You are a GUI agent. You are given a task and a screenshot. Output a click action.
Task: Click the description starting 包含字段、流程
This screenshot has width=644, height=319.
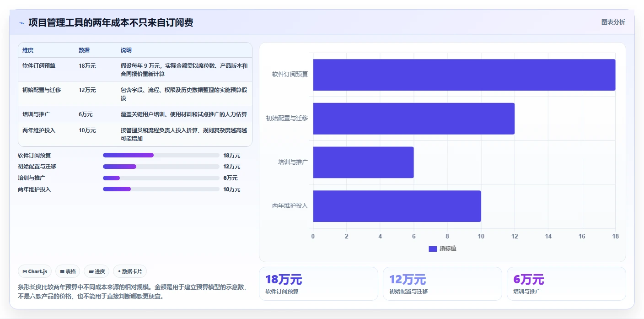(x=184, y=94)
